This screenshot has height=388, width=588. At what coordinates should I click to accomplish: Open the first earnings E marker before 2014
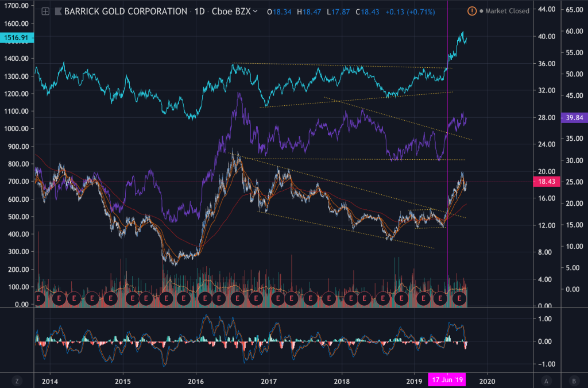point(38,299)
